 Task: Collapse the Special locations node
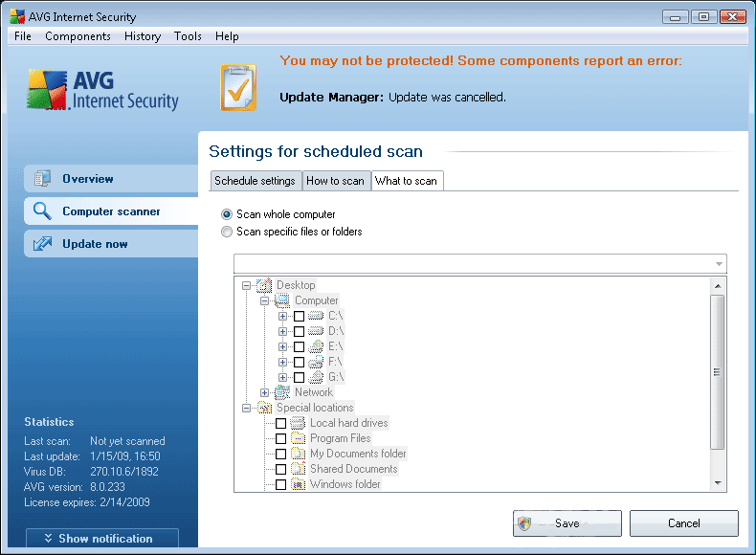tap(246, 408)
